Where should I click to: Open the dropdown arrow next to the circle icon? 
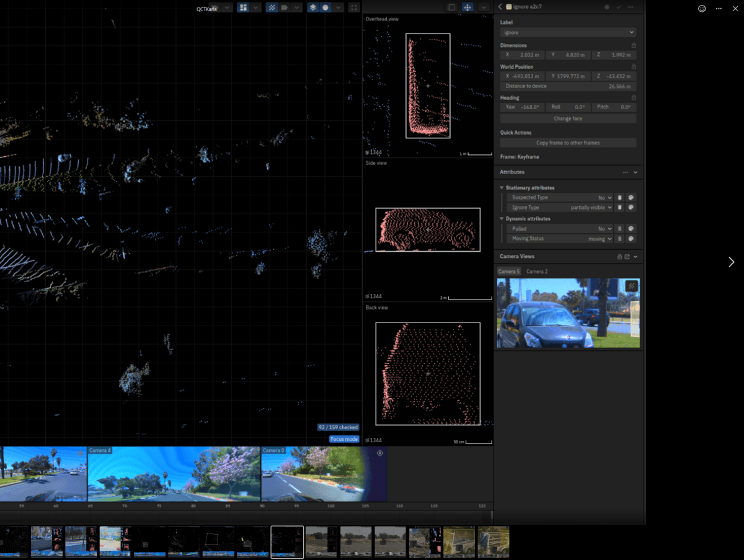[x=338, y=7]
